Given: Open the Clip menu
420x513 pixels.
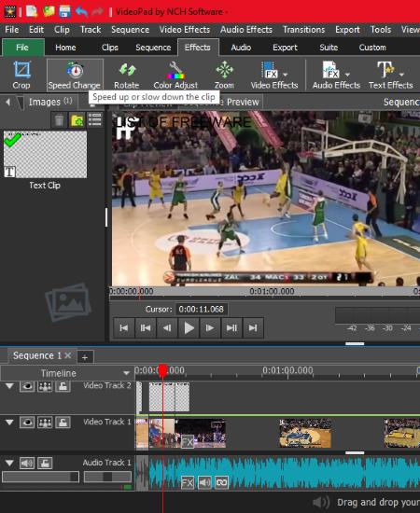Looking at the screenshot, I should (62, 30).
